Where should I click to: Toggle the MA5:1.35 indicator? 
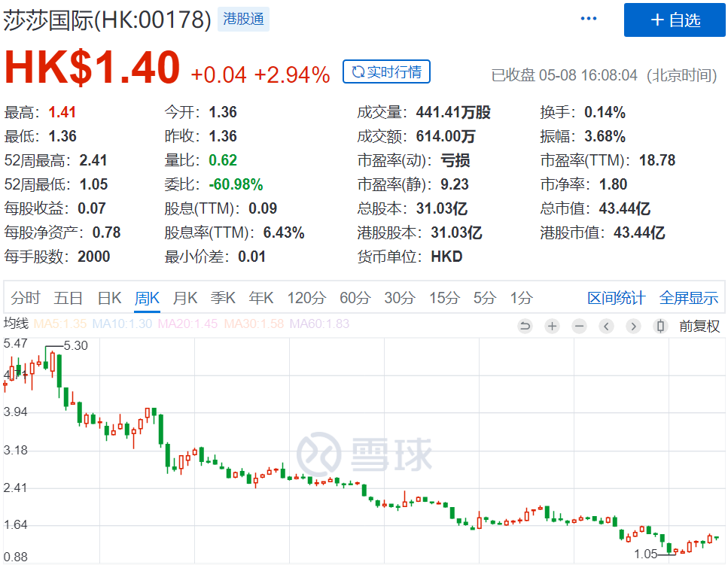point(60,324)
